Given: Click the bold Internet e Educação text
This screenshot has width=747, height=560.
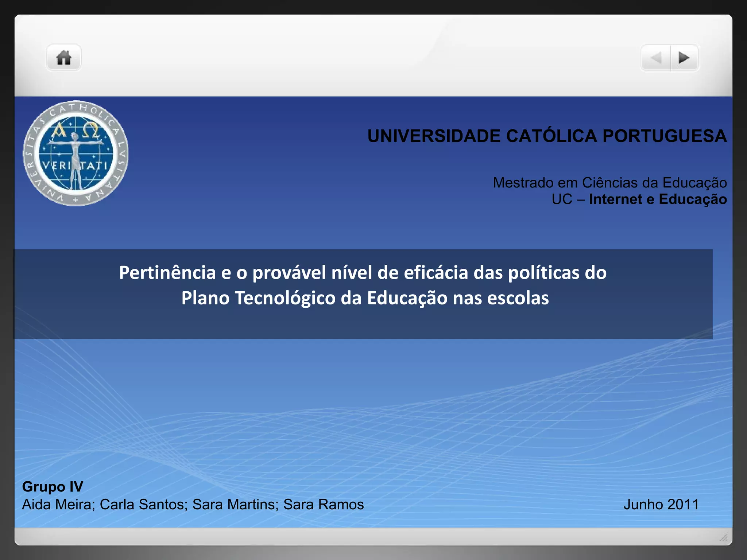Looking at the screenshot, I should [x=658, y=199].
